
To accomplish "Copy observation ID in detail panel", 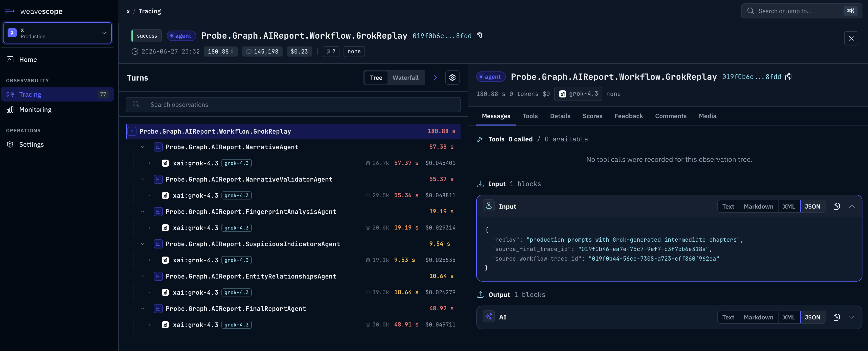I will (788, 77).
